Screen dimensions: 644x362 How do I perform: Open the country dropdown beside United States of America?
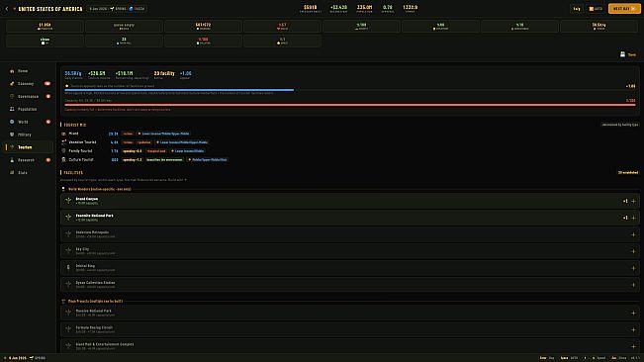click(15, 9)
